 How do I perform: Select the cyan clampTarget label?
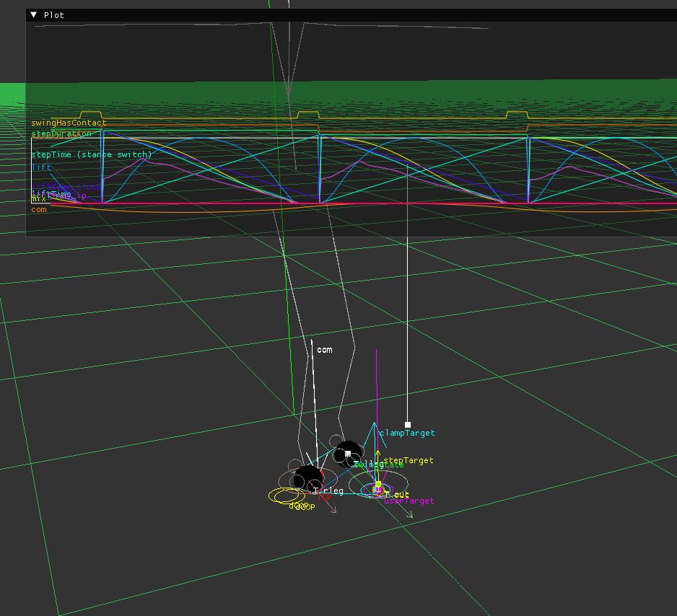click(x=408, y=434)
